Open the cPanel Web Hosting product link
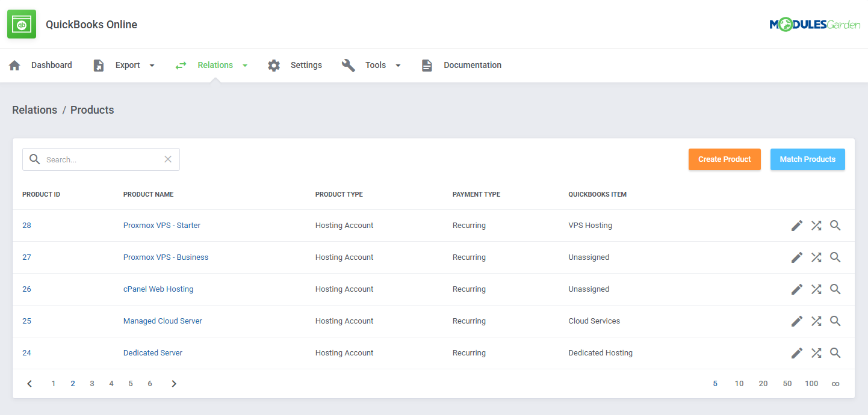This screenshot has width=868, height=415. pos(158,289)
